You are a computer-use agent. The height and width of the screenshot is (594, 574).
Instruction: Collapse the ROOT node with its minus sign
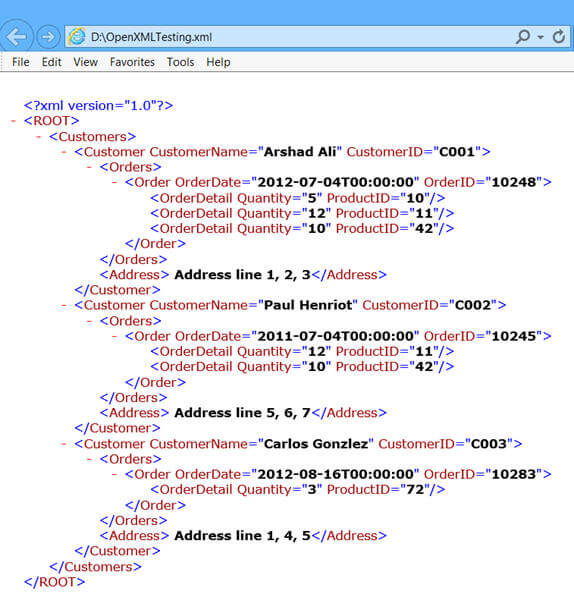click(x=13, y=121)
